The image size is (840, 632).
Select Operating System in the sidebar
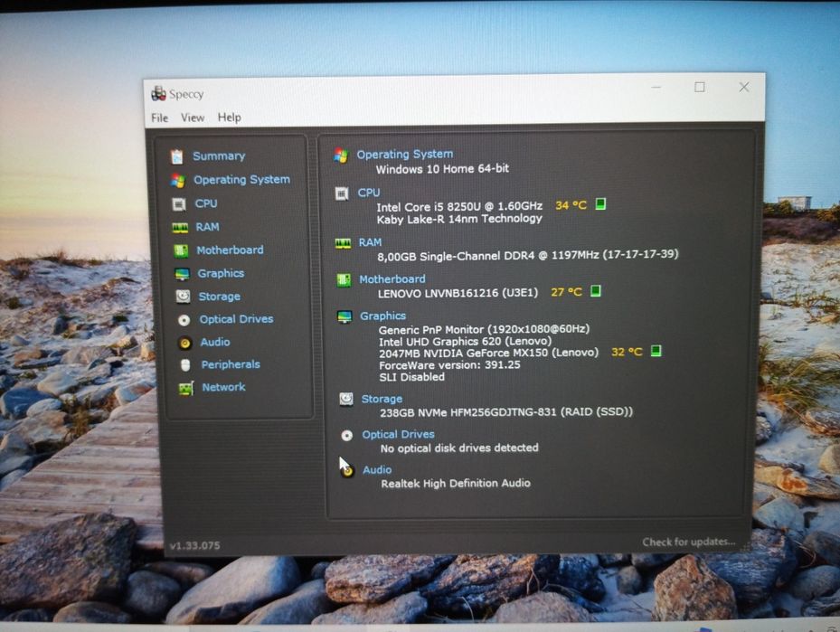coord(241,179)
